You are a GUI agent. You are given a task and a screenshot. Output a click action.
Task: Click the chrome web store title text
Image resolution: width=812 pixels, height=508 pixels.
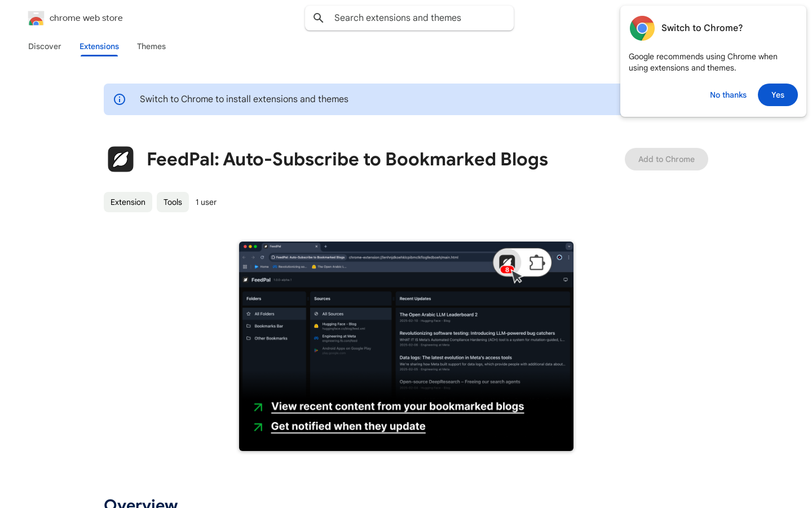click(86, 18)
